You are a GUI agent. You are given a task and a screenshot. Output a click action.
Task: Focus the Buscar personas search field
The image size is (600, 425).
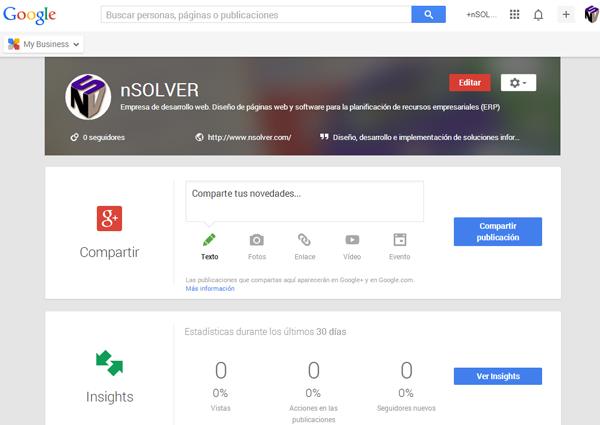(256, 15)
